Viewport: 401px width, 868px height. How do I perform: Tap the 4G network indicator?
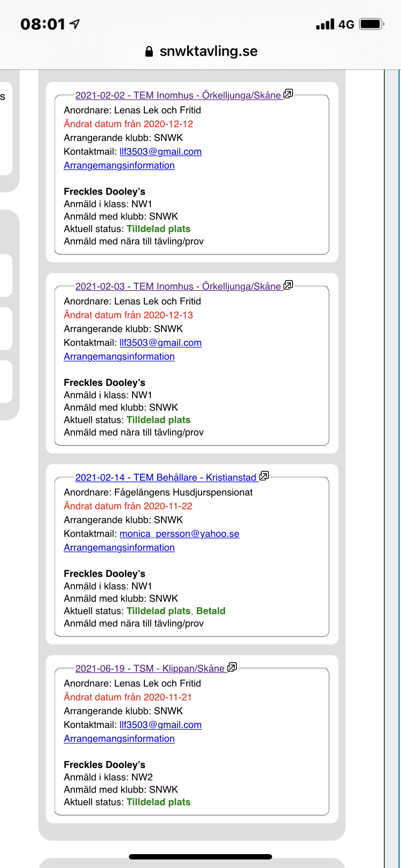(346, 25)
